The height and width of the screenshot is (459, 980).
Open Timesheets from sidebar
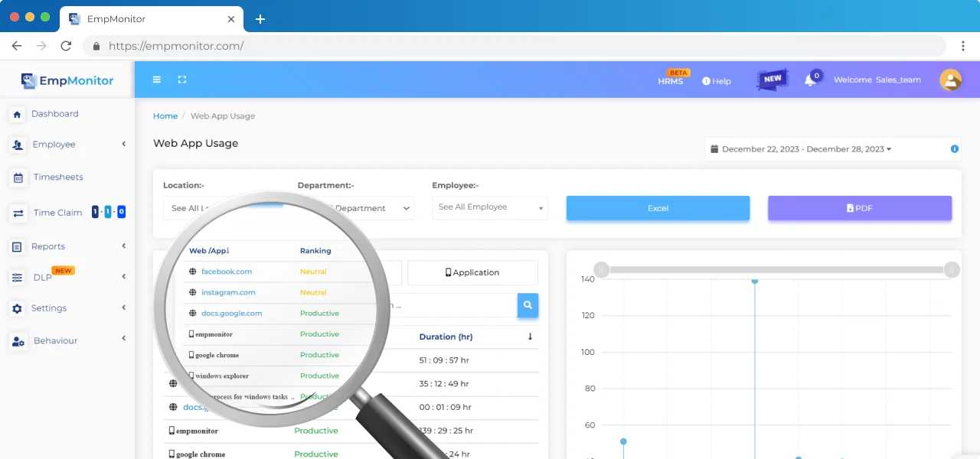point(58,177)
